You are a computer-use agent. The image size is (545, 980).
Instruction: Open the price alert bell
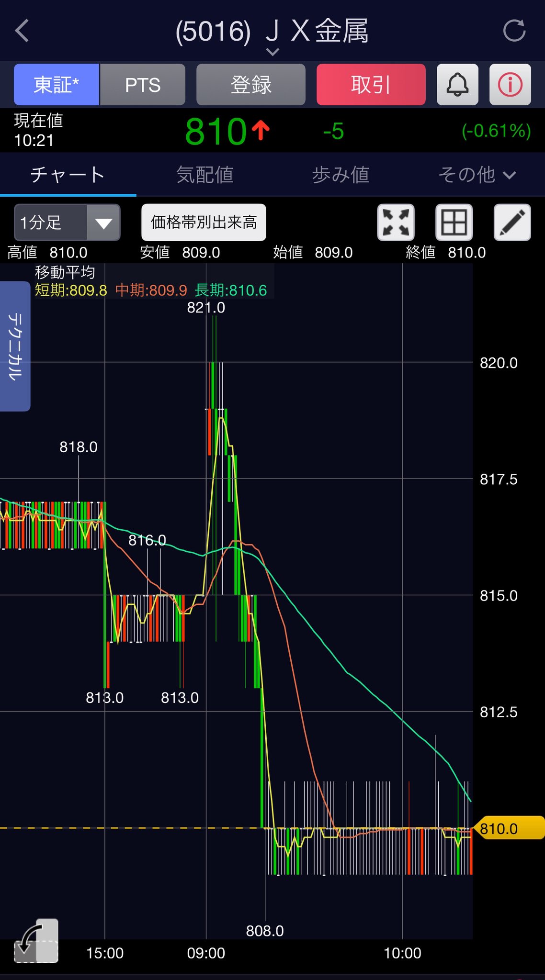coord(457,85)
